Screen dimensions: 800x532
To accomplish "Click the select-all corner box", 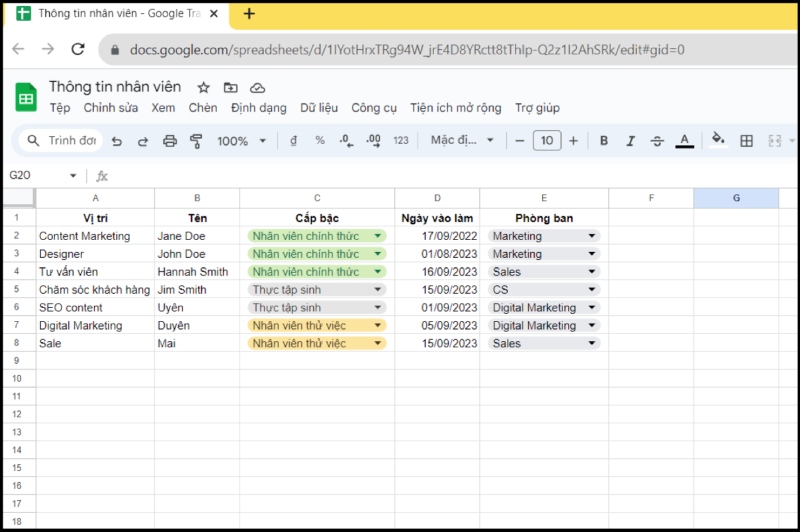I will pyautogui.click(x=19, y=198).
